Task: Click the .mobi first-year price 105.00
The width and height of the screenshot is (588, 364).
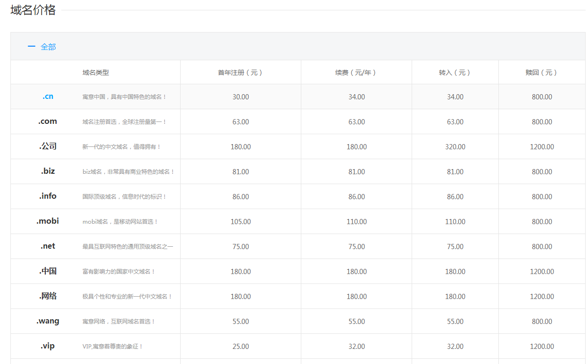Action: (x=240, y=222)
